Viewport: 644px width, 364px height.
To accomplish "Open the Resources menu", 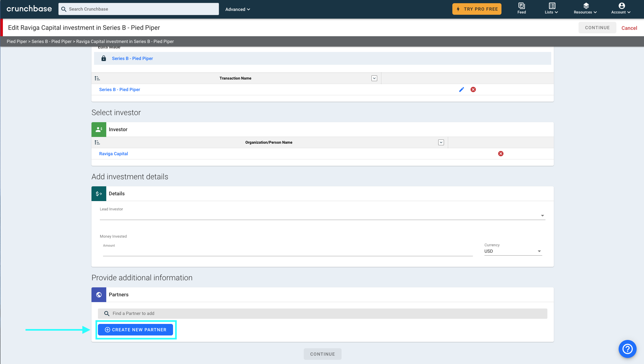I will pyautogui.click(x=585, y=9).
